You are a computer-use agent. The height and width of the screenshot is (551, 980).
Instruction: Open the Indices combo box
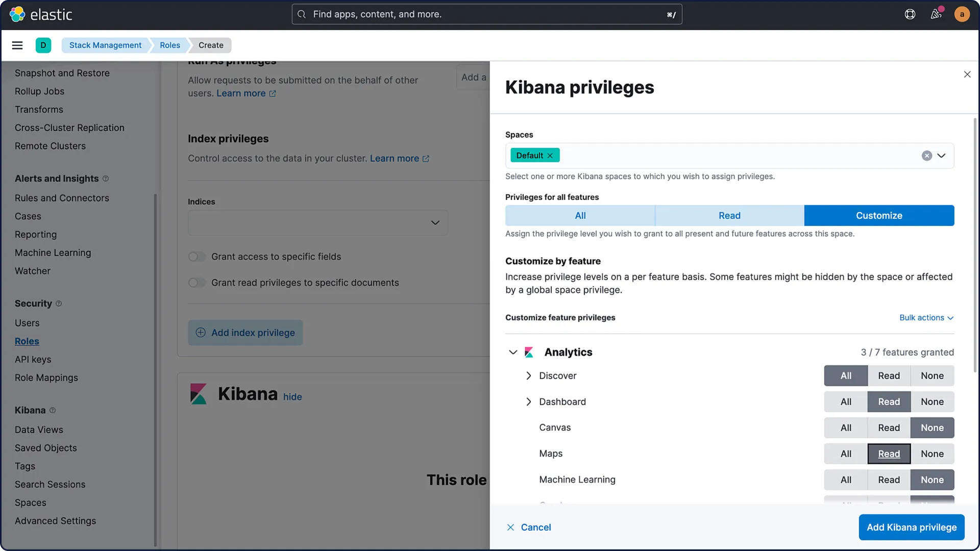tap(318, 222)
